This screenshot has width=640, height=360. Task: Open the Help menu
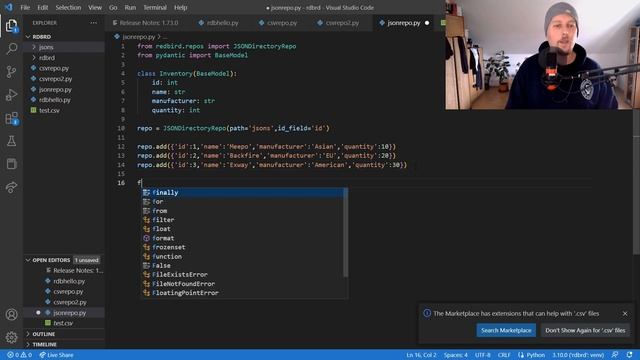click(180, 7)
